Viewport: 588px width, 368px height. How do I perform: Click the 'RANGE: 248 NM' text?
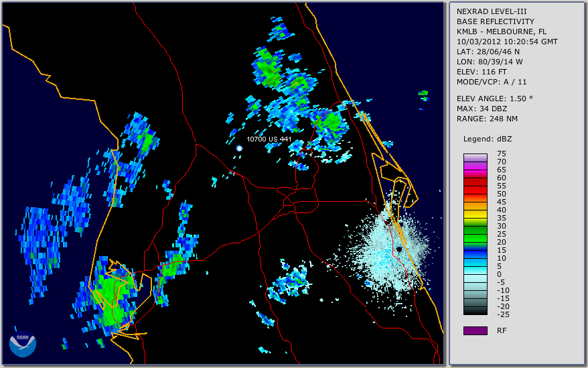(487, 119)
